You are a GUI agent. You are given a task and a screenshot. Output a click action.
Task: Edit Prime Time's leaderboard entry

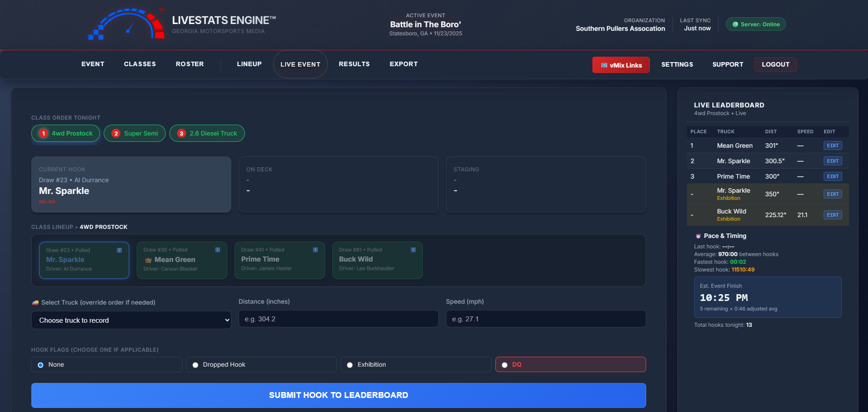click(x=832, y=176)
